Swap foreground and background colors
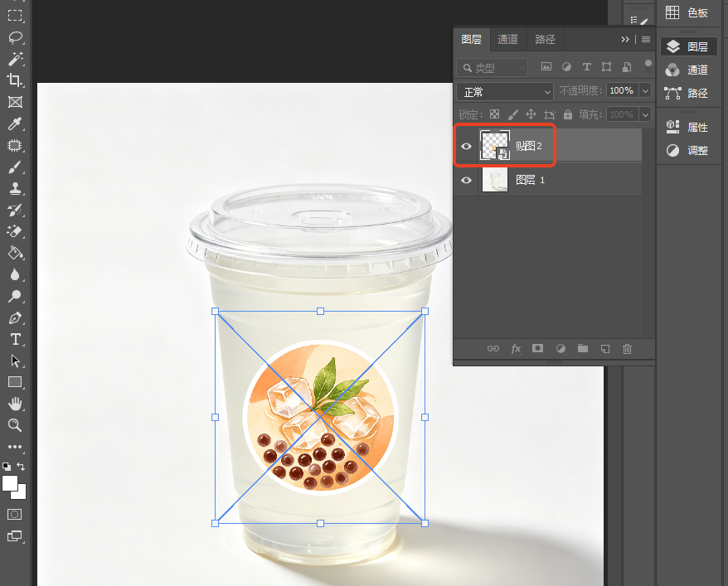 21,467
